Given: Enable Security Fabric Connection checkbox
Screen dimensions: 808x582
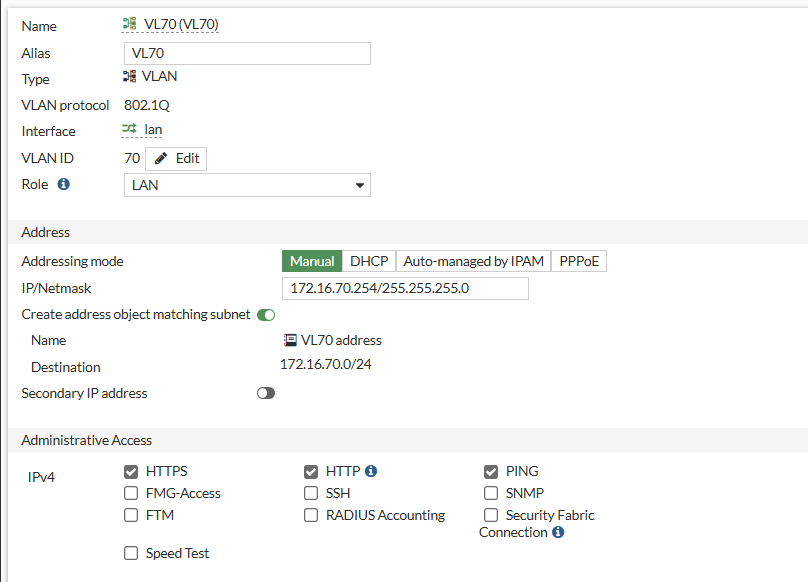Looking at the screenshot, I should pyautogui.click(x=491, y=515).
